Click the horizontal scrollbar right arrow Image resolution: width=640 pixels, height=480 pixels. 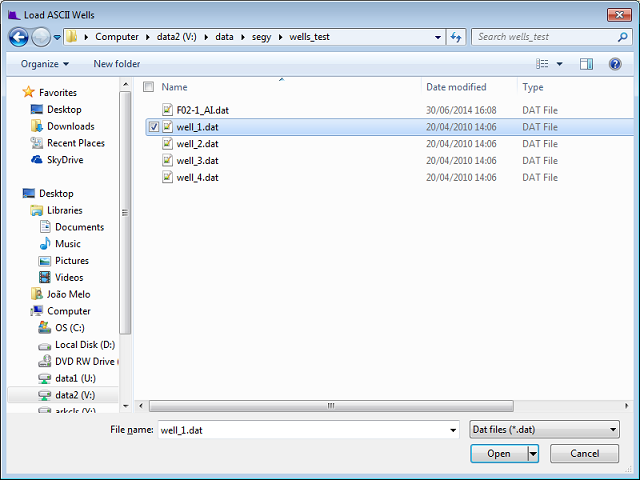pyautogui.click(x=627, y=406)
